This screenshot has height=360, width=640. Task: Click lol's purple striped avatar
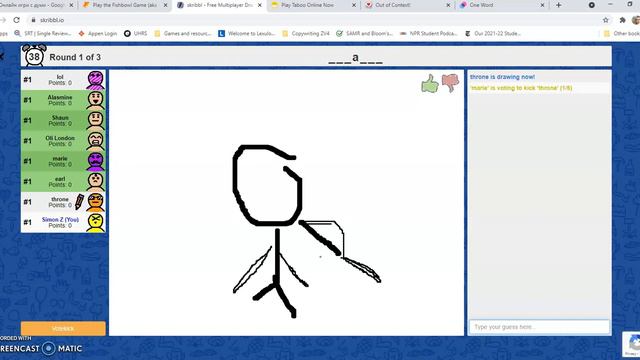click(x=95, y=80)
